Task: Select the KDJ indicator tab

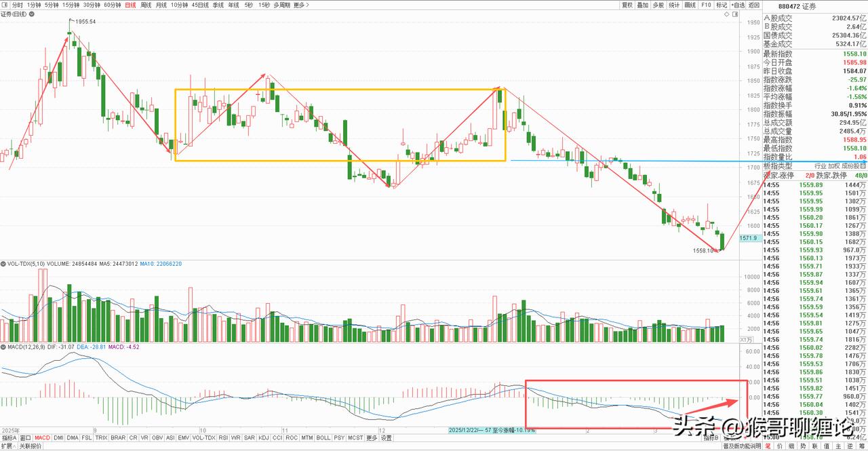Action: pyautogui.click(x=264, y=437)
